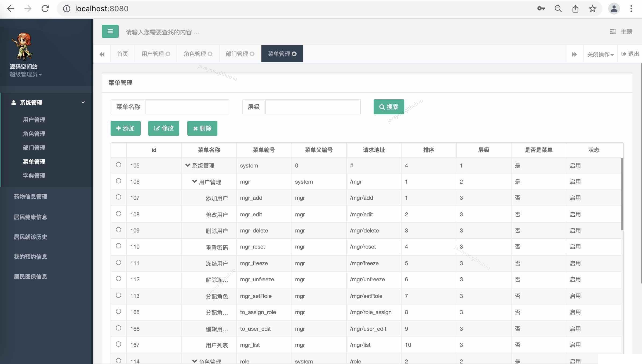Close the 用户管理 tab with its X icon
The width and height of the screenshot is (642, 364).
[x=168, y=54]
